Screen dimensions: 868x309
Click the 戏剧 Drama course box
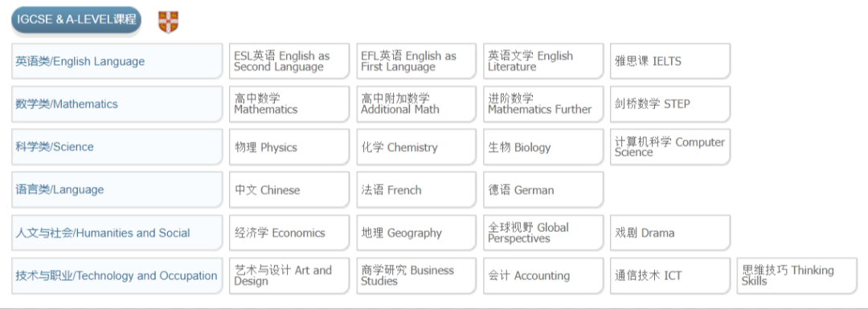click(x=670, y=233)
